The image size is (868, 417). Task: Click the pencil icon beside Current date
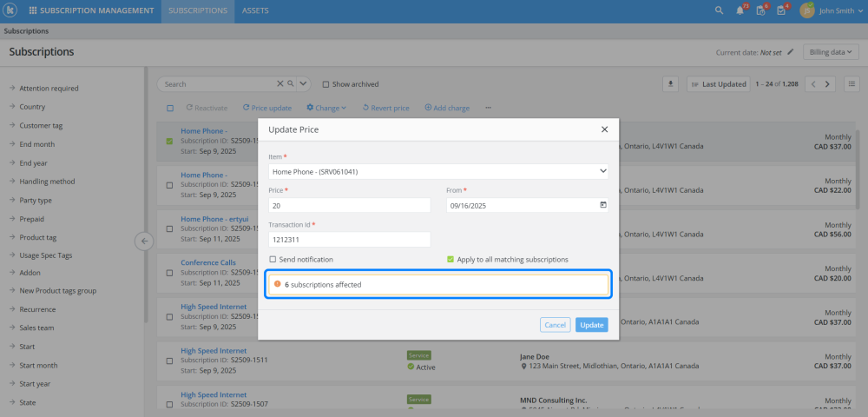pos(791,52)
